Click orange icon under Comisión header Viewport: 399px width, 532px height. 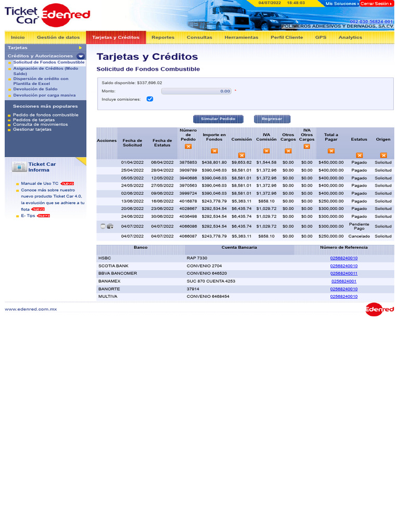(242, 155)
